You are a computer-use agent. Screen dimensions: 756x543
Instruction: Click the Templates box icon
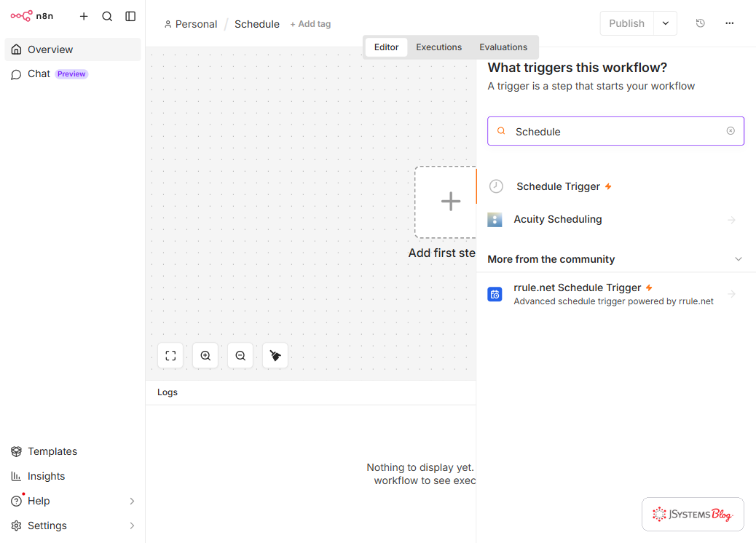pyautogui.click(x=17, y=451)
